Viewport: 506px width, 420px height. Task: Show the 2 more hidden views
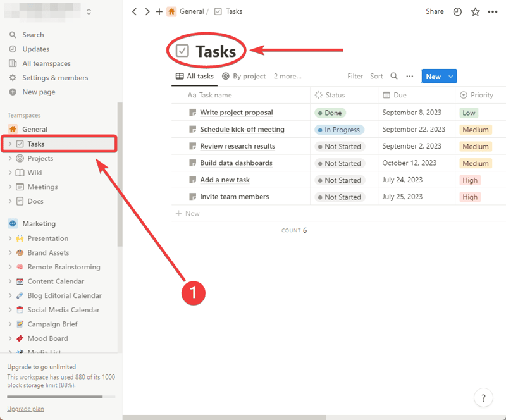(x=287, y=75)
